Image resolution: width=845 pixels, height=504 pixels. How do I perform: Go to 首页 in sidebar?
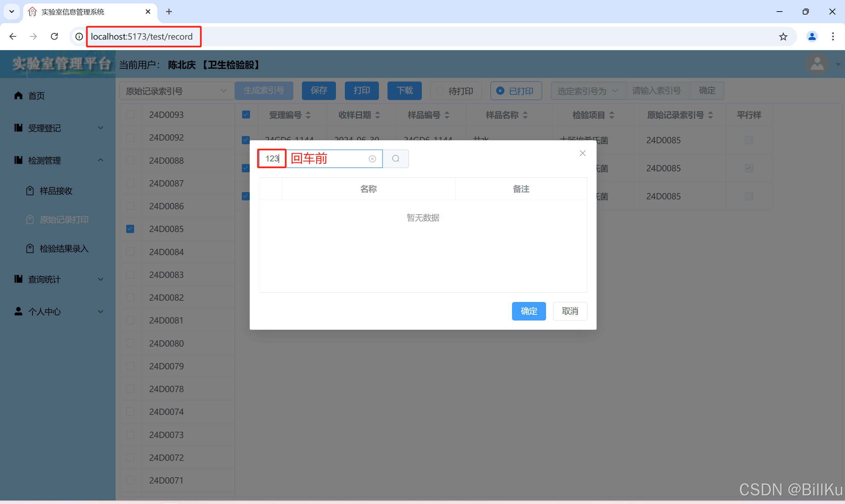pos(58,96)
